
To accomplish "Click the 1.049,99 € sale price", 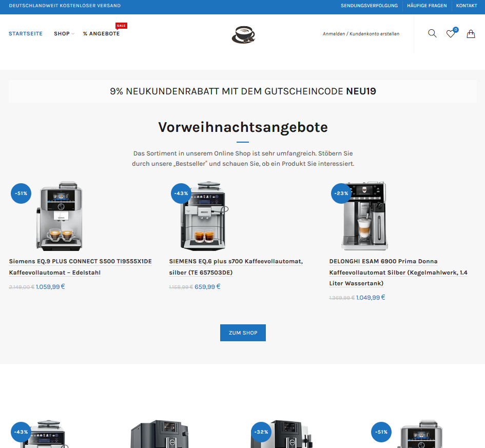I will click(x=371, y=298).
